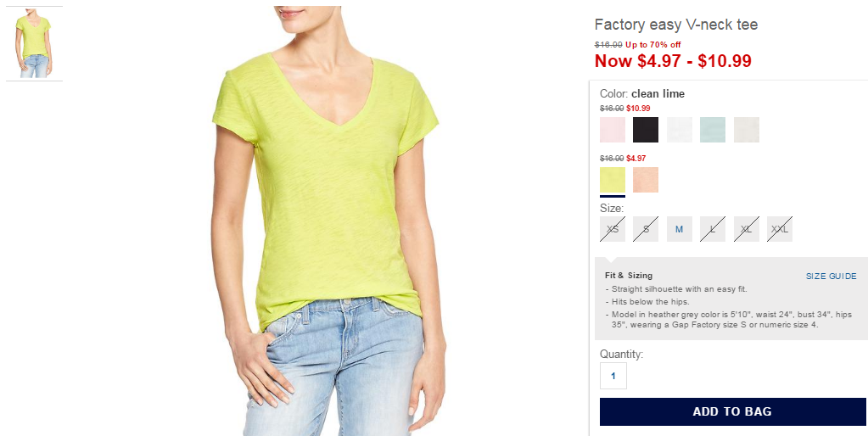
Task: Click the ADD TO BAG button
Action: (732, 411)
